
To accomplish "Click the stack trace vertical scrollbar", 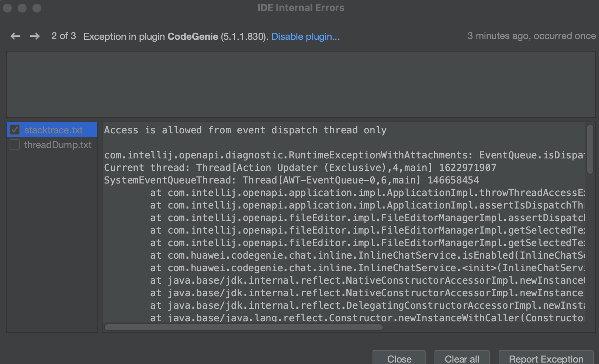I will (x=590, y=149).
